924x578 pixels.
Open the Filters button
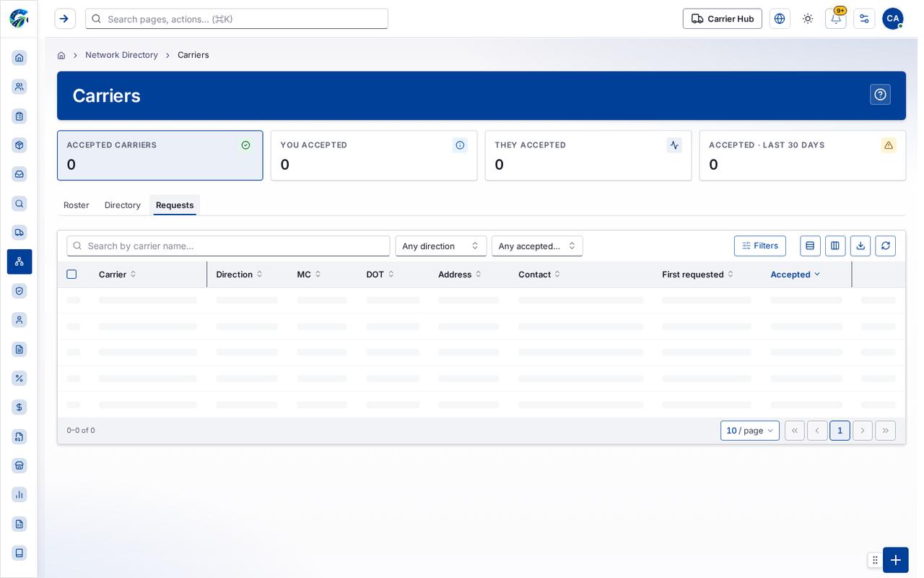point(760,246)
